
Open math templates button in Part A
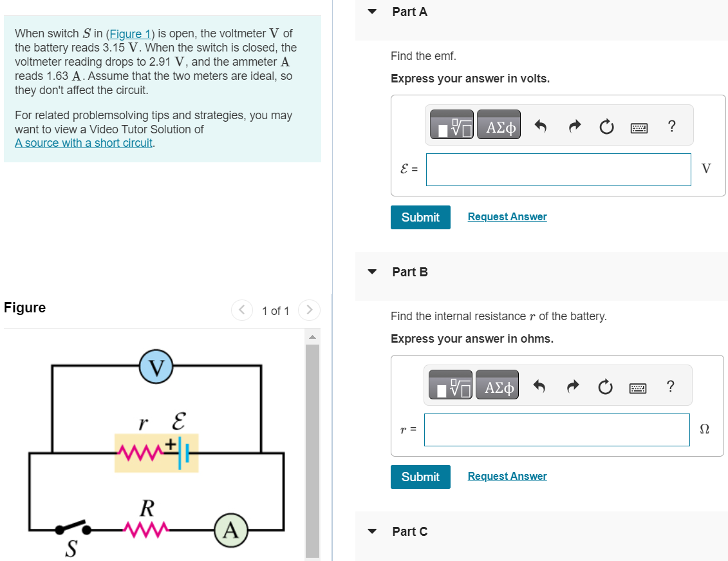(x=452, y=124)
